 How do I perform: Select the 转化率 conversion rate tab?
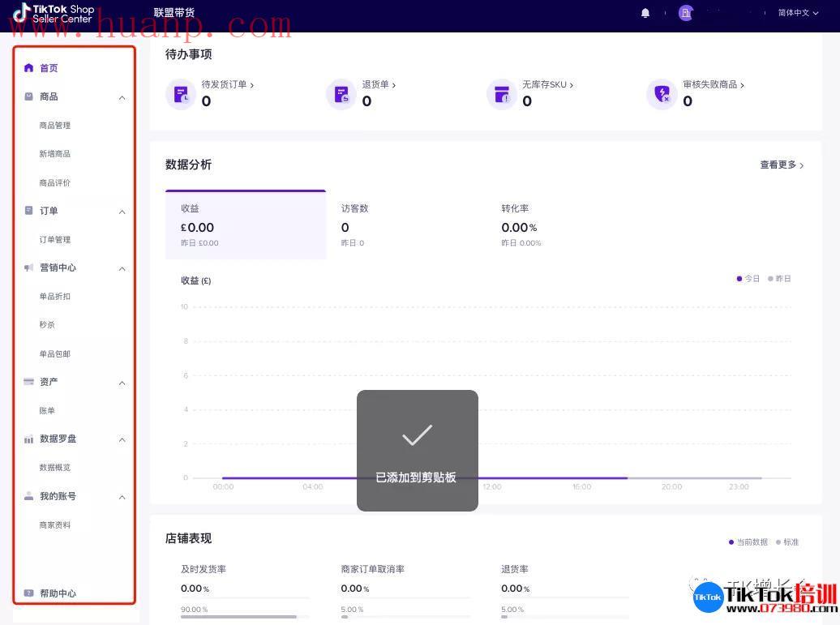tap(566, 225)
